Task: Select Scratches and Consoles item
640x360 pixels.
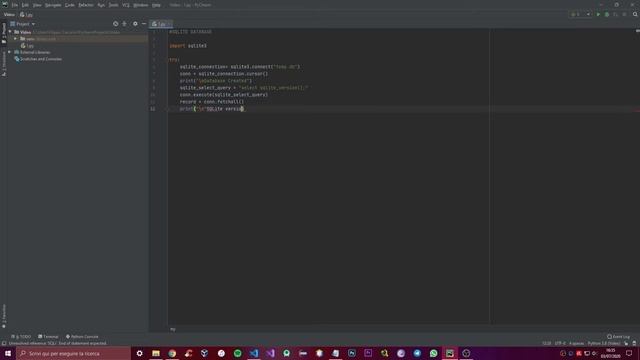Action: coord(38,59)
